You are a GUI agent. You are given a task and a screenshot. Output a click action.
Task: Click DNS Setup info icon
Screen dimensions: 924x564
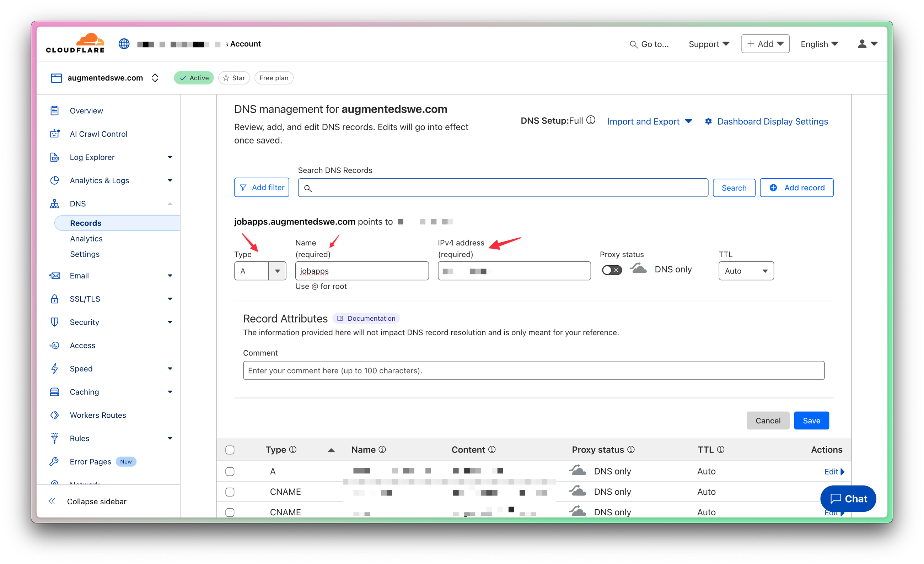pos(591,120)
